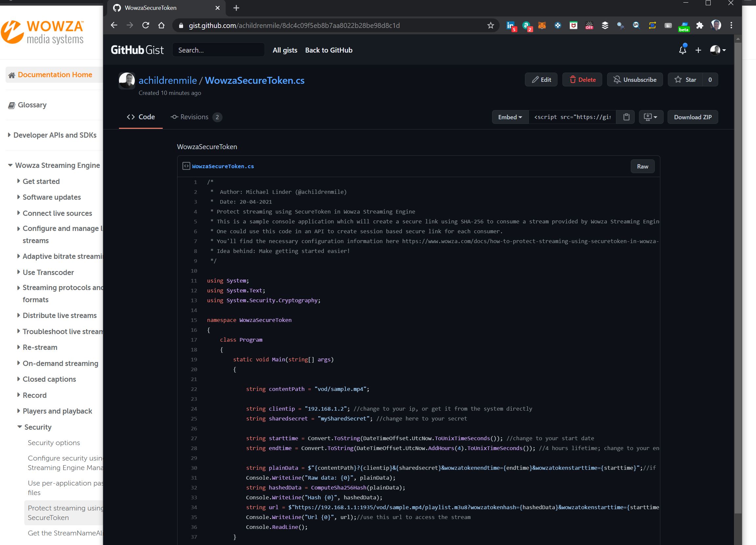Screen dimensions: 756x545
Task: Open the Buffer stacked layers extension
Action: (605, 25)
